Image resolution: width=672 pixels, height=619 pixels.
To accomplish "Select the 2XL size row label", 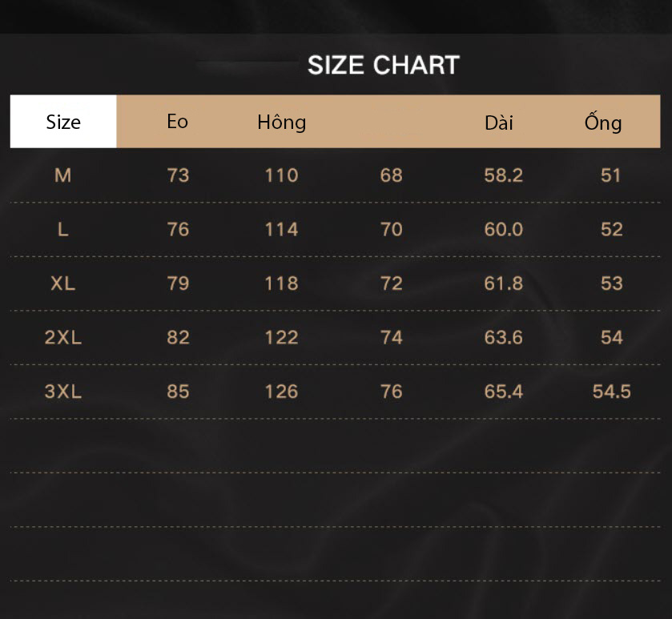I will pos(63,338).
